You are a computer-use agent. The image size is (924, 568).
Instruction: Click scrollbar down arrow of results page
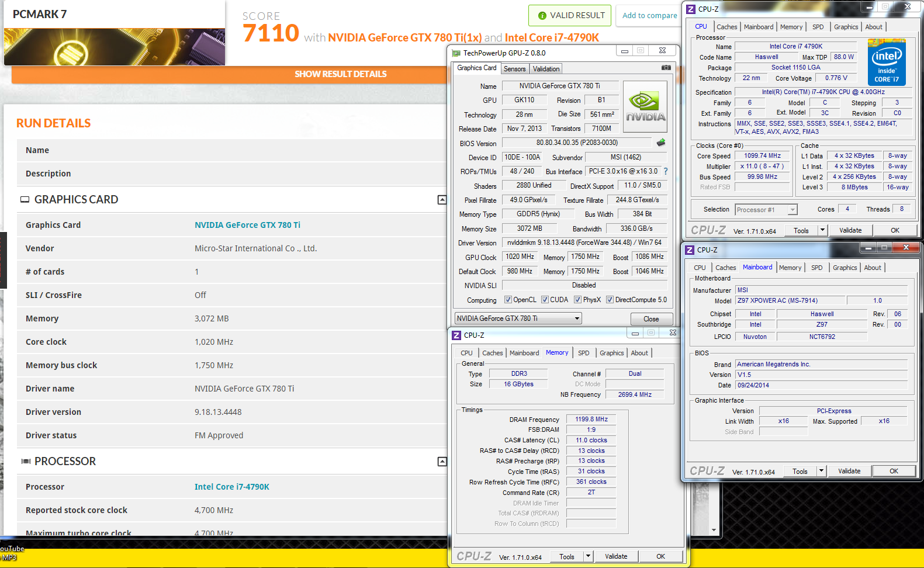(714, 530)
